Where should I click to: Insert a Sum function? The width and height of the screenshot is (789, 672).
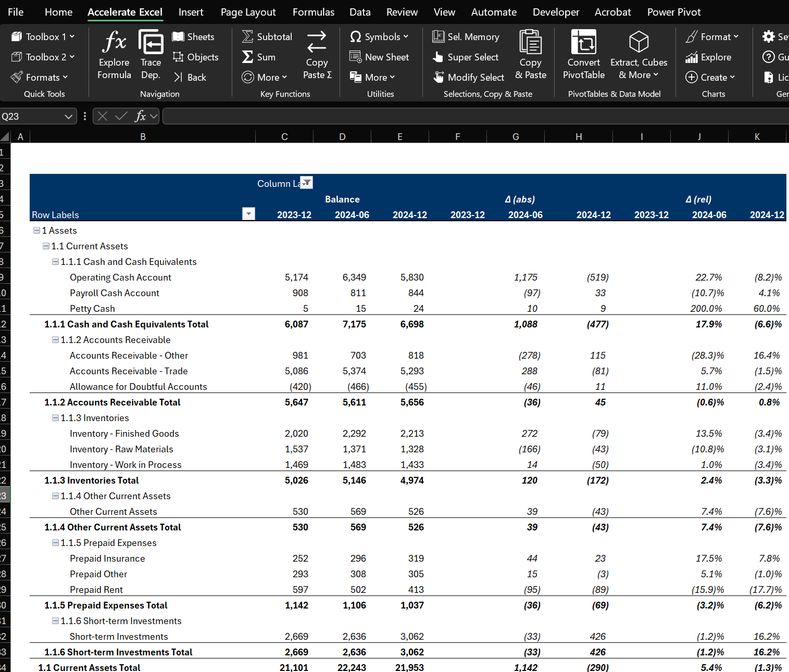(258, 57)
